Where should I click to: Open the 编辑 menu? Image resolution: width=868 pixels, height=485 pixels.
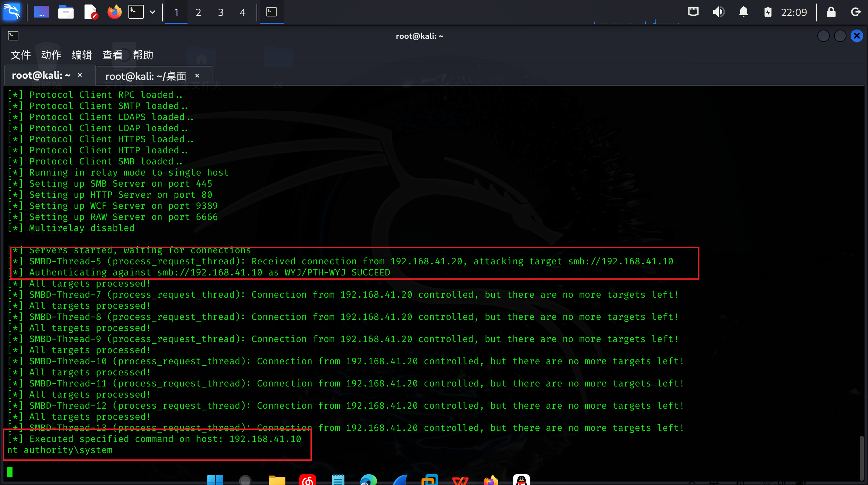[82, 55]
